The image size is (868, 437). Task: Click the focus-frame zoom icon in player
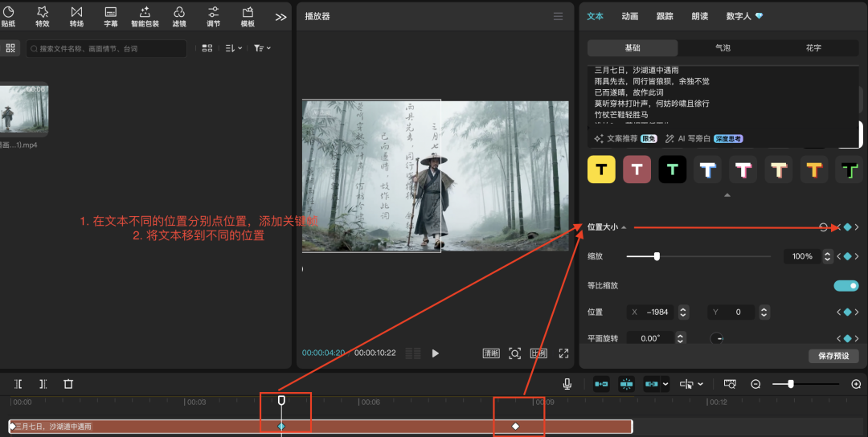click(x=515, y=353)
